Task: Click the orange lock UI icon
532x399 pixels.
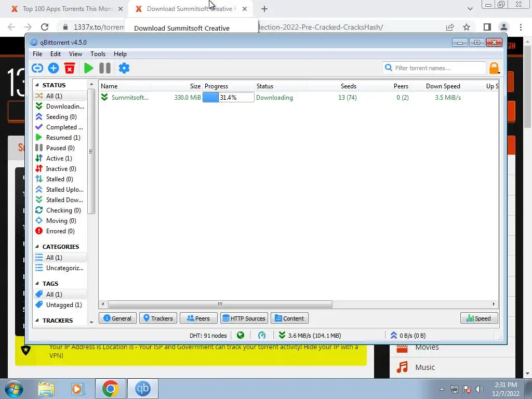Action: click(495, 68)
